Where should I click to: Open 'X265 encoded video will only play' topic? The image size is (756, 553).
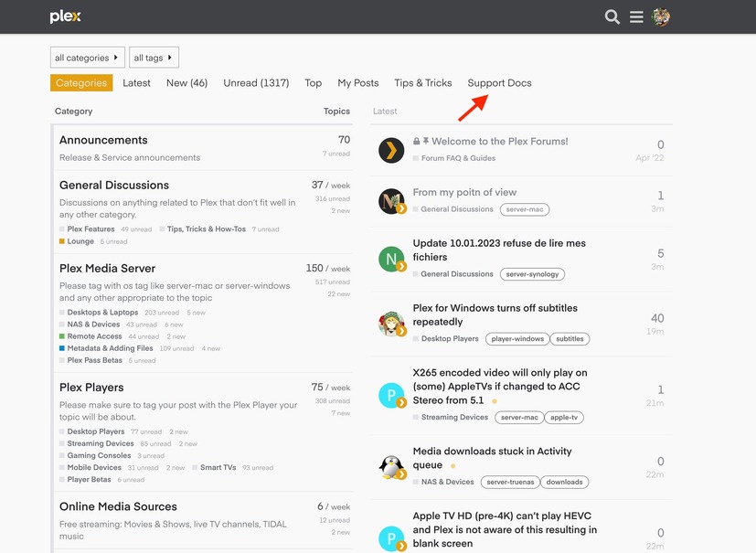point(500,386)
